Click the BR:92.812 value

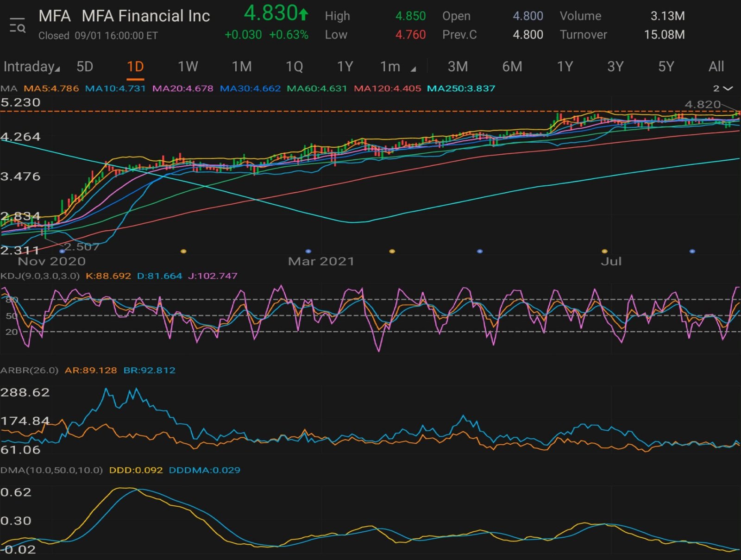(150, 370)
